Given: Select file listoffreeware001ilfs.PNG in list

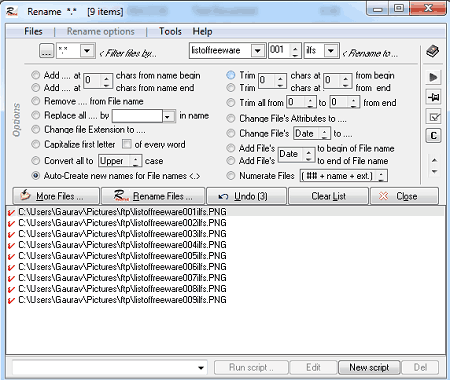Looking at the screenshot, I should click(x=122, y=212).
